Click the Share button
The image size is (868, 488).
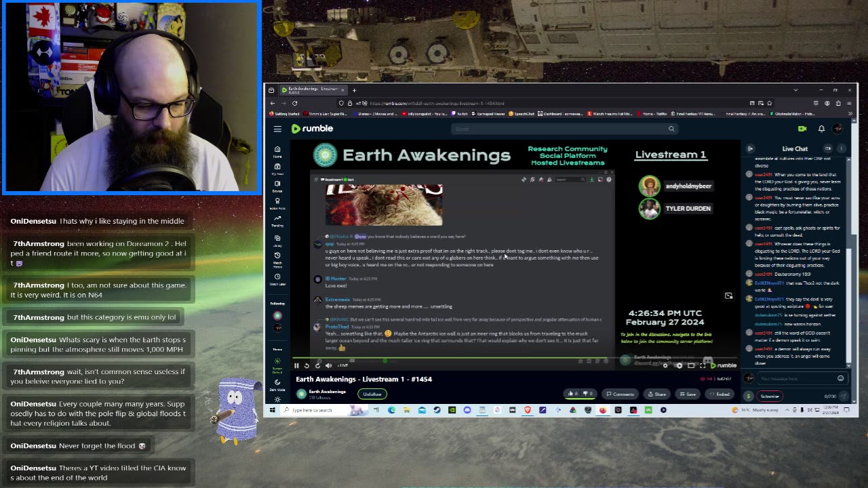(x=656, y=394)
